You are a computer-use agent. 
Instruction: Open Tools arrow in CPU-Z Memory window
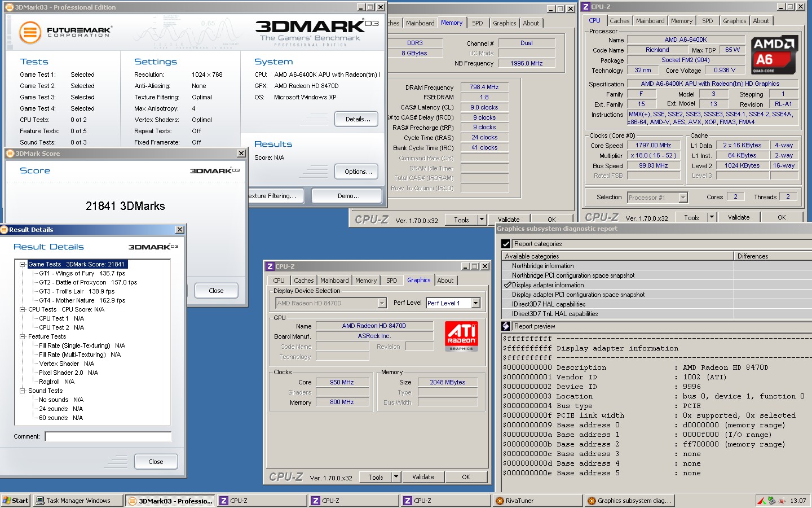tap(482, 220)
